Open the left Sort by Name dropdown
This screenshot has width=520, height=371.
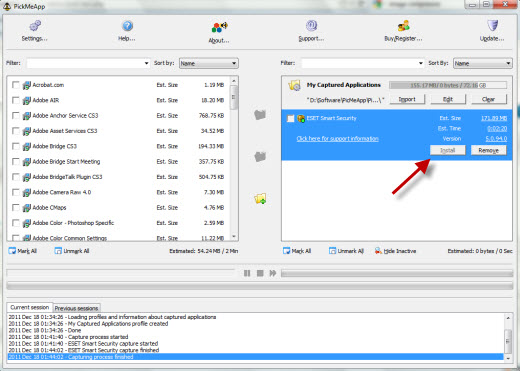click(209, 63)
